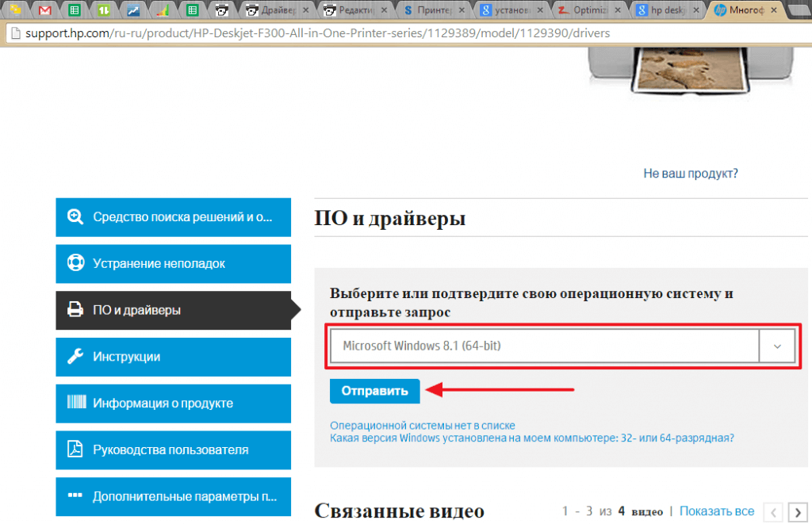Click the Операционной системы нет в списке link
This screenshot has width=812, height=524.
coord(422,426)
